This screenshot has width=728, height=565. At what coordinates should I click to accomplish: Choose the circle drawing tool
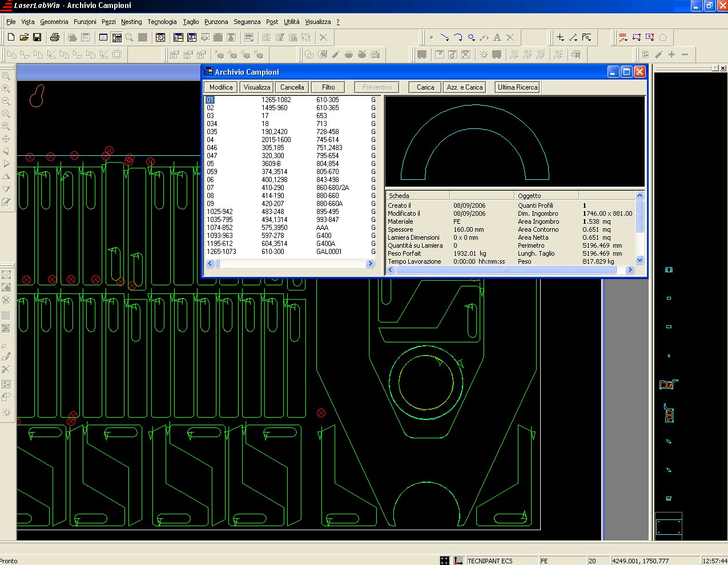pyautogui.click(x=472, y=37)
